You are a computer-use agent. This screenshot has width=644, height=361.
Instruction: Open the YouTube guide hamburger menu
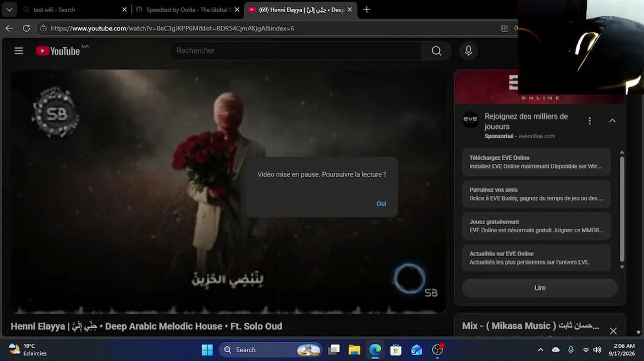click(19, 51)
